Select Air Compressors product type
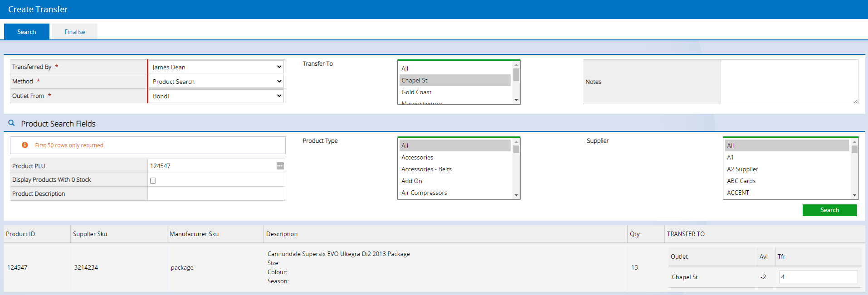 455,193
